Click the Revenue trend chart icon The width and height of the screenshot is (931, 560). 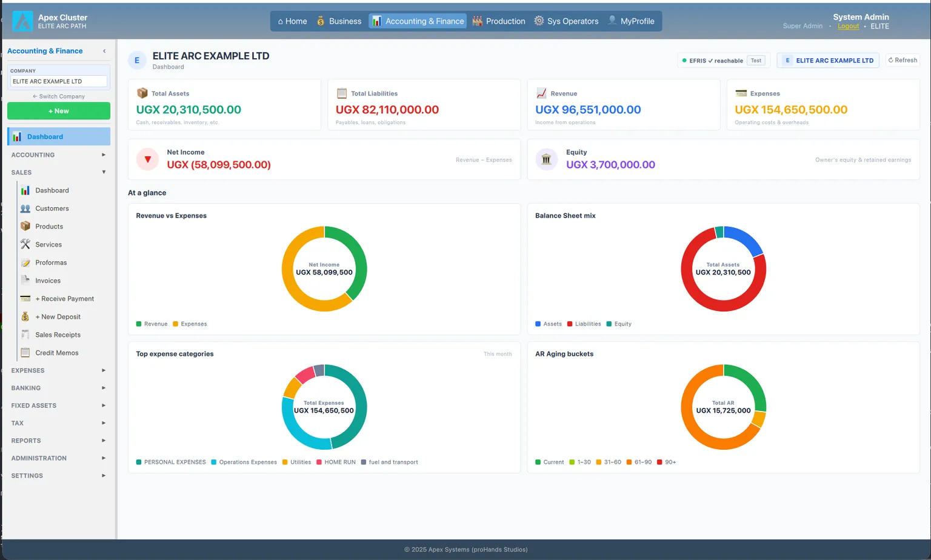pos(541,93)
